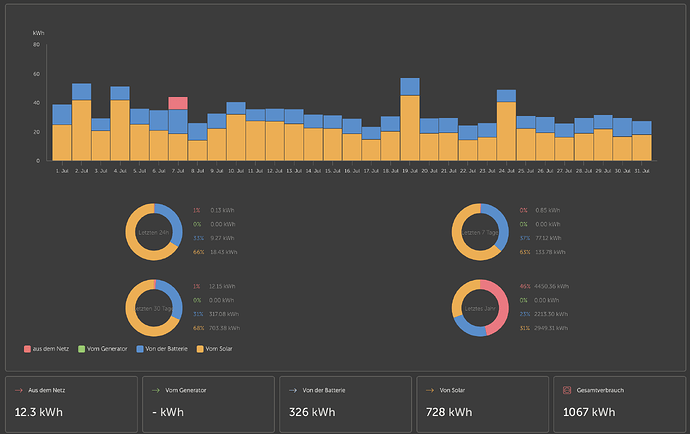Click the battery segment of the 30. Jul bar
Image resolution: width=690 pixels, height=434 pixels.
(x=622, y=128)
